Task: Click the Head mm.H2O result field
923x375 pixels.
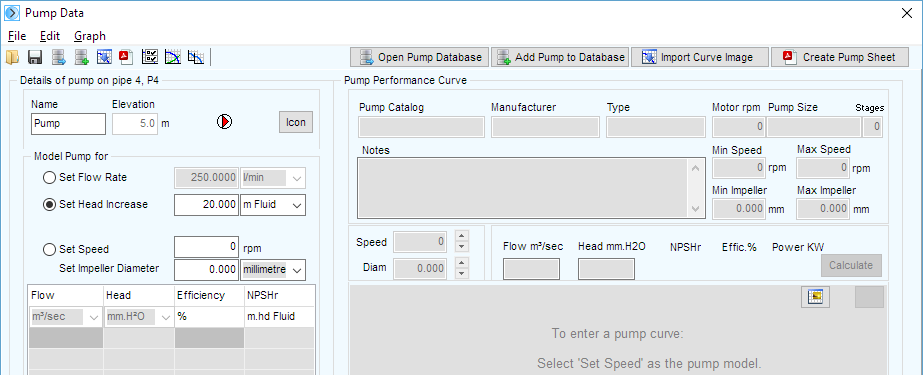Action: click(x=606, y=269)
